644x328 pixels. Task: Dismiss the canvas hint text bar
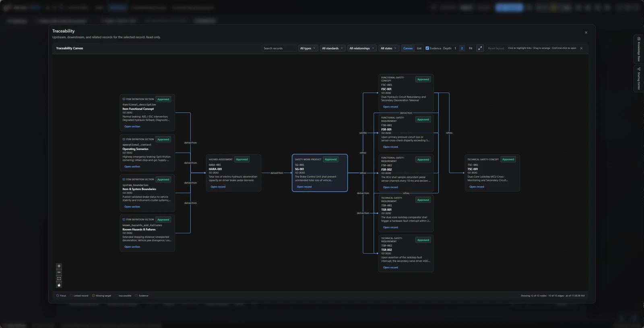(x=581, y=48)
